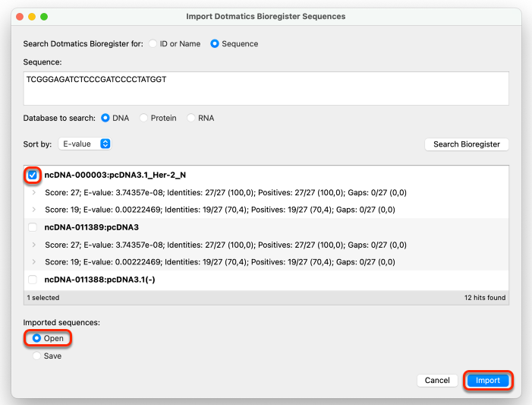Expand Score 27 hit under ncDNA-000003
The height and width of the screenshot is (405, 532).
[33, 193]
